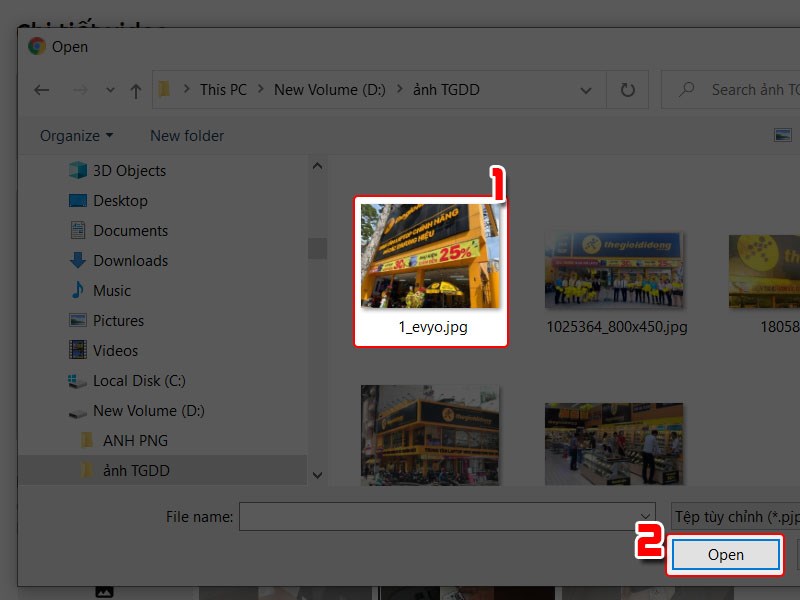The height and width of the screenshot is (600, 800).
Task: Click New folder button
Action: (x=187, y=136)
